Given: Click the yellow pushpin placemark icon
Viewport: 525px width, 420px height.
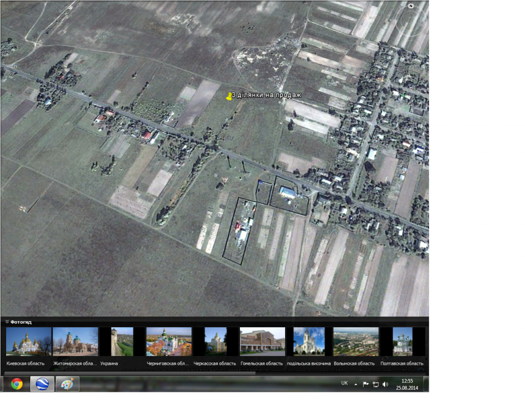Looking at the screenshot, I should tap(229, 96).
